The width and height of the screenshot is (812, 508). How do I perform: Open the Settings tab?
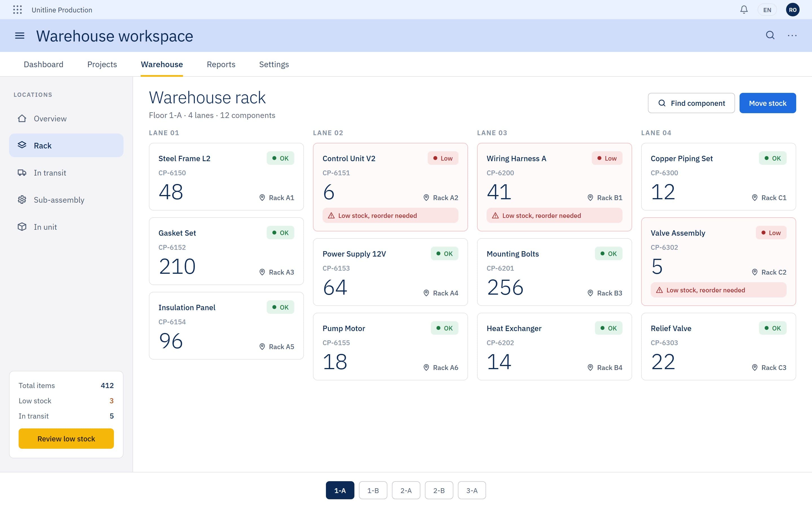[274, 64]
